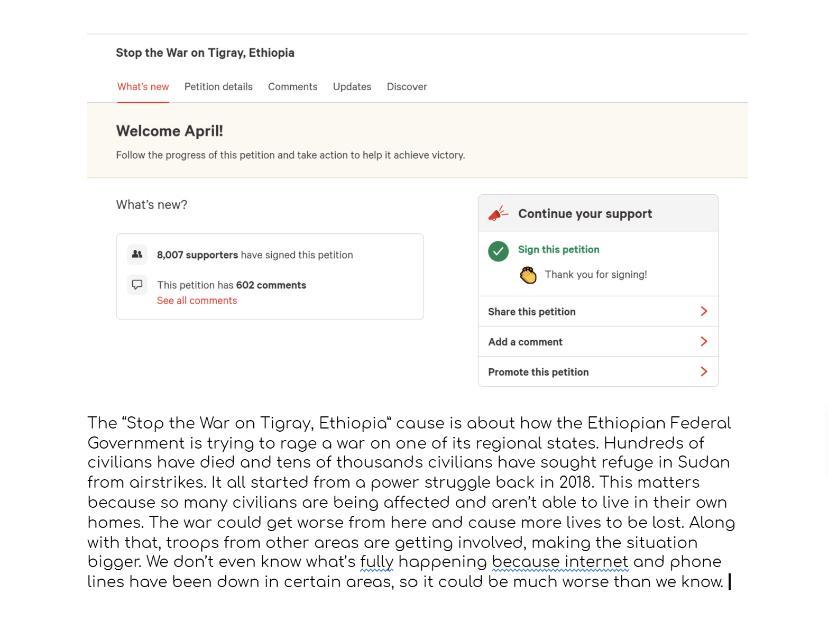Go to the Updates tab
Image resolution: width=828 pixels, height=635 pixels.
point(352,87)
